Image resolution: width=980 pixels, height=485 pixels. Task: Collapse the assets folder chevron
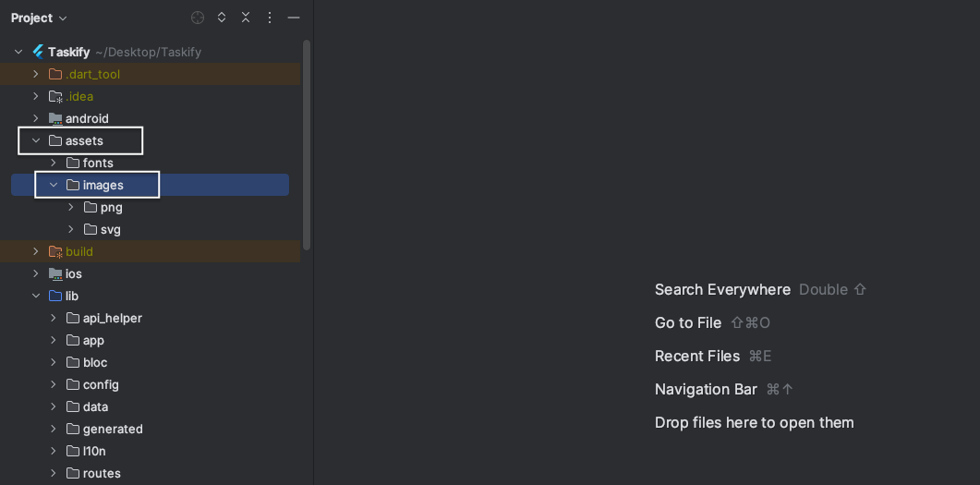tap(36, 140)
